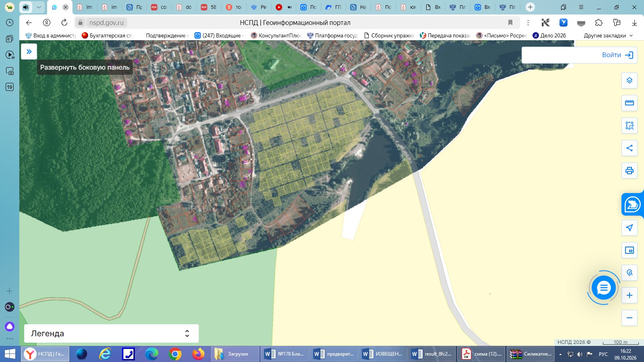This screenshot has width=644, height=362.
Task: Expand the map side panel
Action: [29, 51]
